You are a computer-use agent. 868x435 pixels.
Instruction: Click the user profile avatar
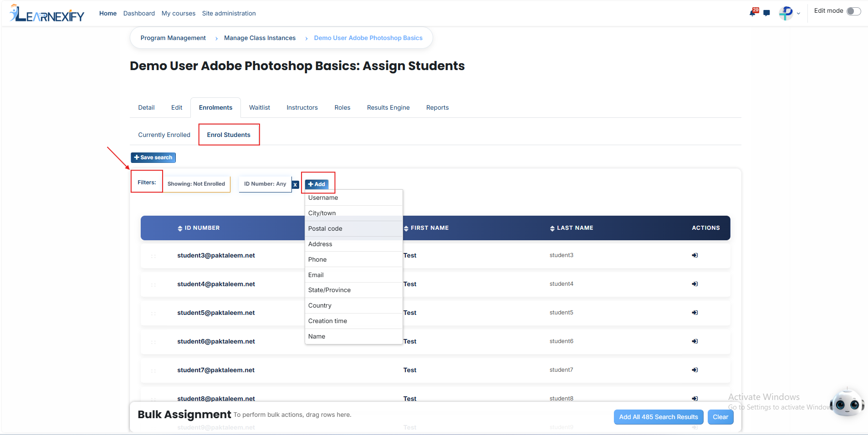click(x=786, y=13)
